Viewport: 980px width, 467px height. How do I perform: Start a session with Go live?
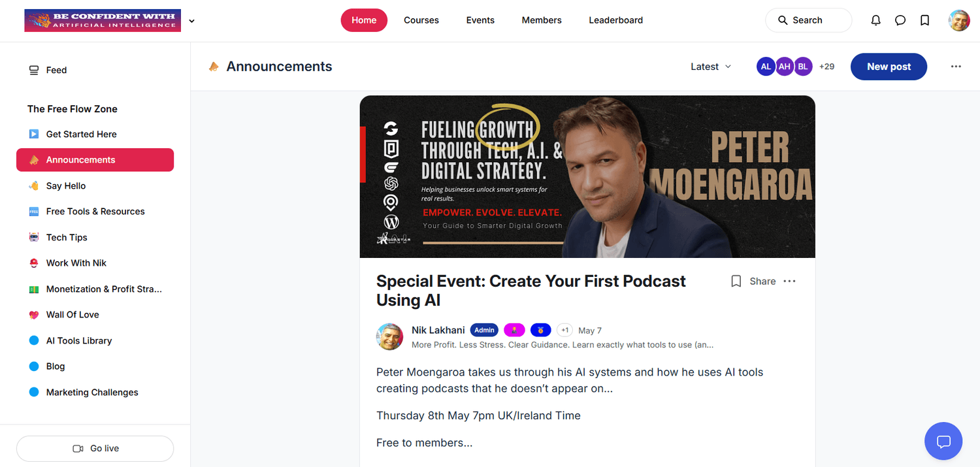pos(95,449)
